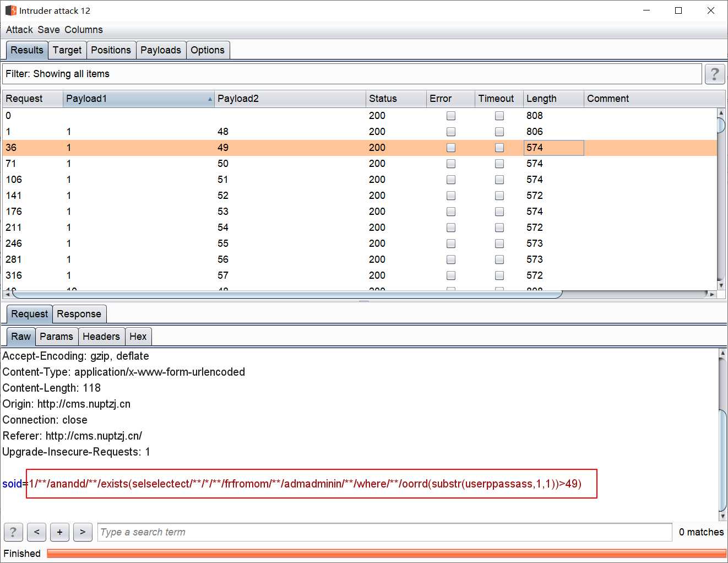Toggle Error checkbox for request 36
728x563 pixels.
click(451, 148)
